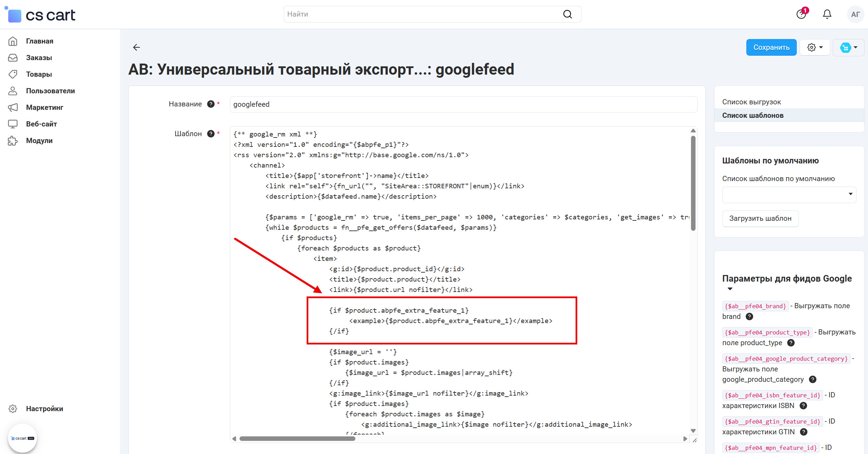Open Главная in the sidebar
This screenshot has height=454, width=868.
click(40, 41)
